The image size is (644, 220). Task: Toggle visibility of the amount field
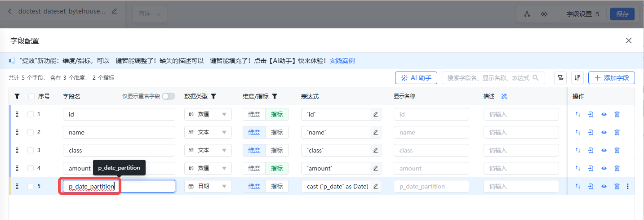604,168
